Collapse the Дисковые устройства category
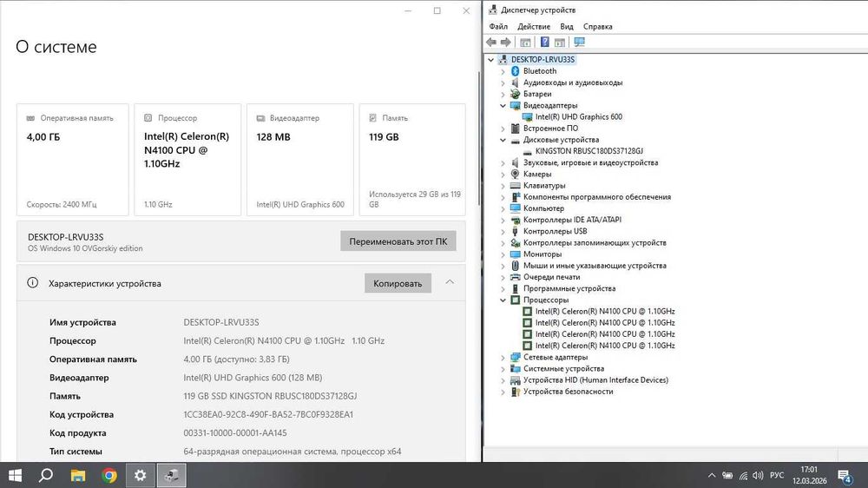Screen dimensions: 868x488 point(503,140)
